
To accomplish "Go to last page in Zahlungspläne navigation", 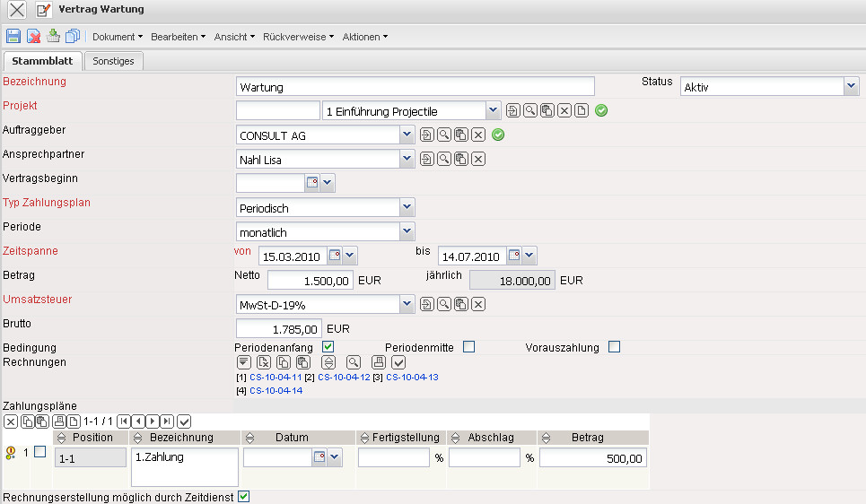I will [167, 421].
